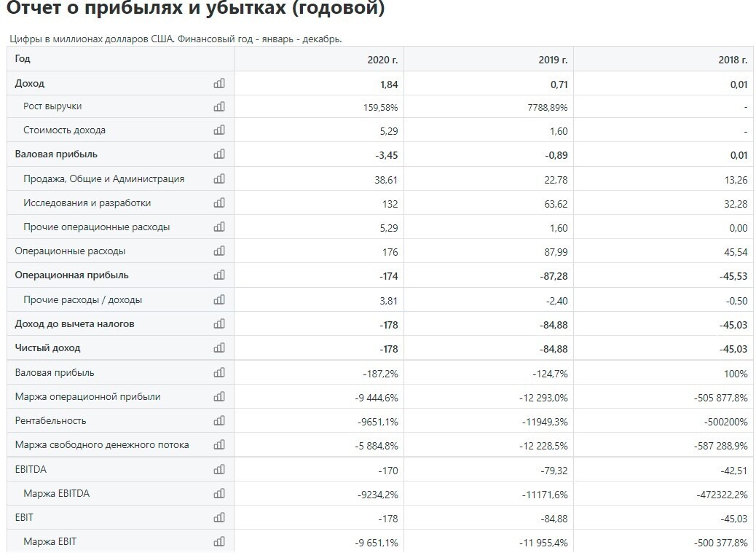Viewport: 756px width, 558px height.
Task: Click R&D 2019 value 63,62
Action: point(556,204)
